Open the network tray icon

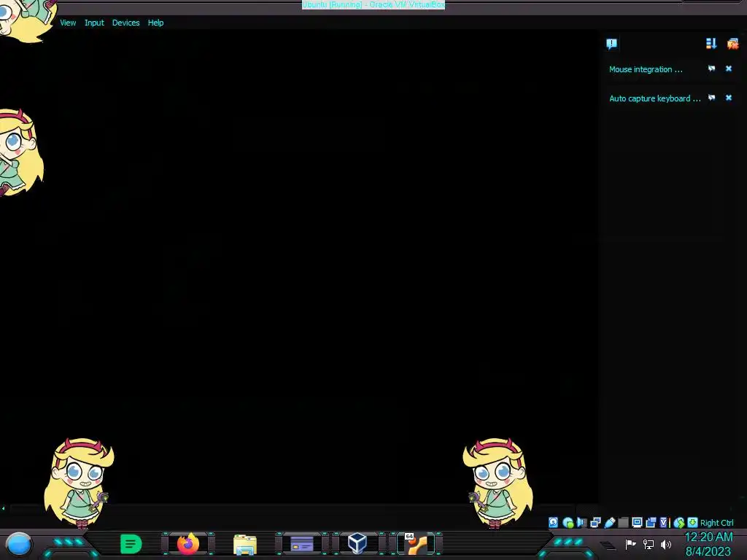(649, 544)
